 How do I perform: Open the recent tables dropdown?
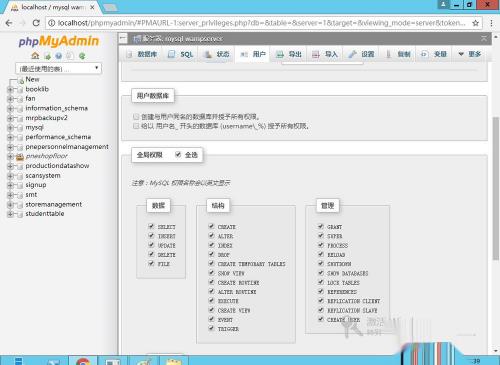[58, 69]
